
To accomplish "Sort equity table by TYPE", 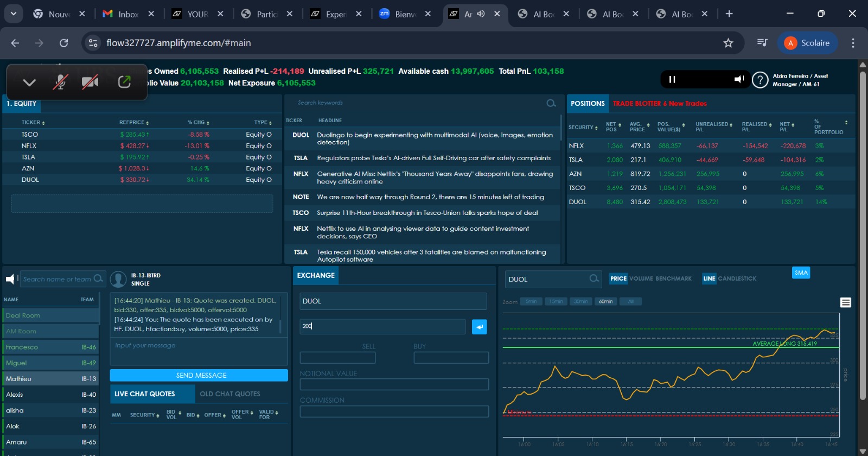I will 263,123.
